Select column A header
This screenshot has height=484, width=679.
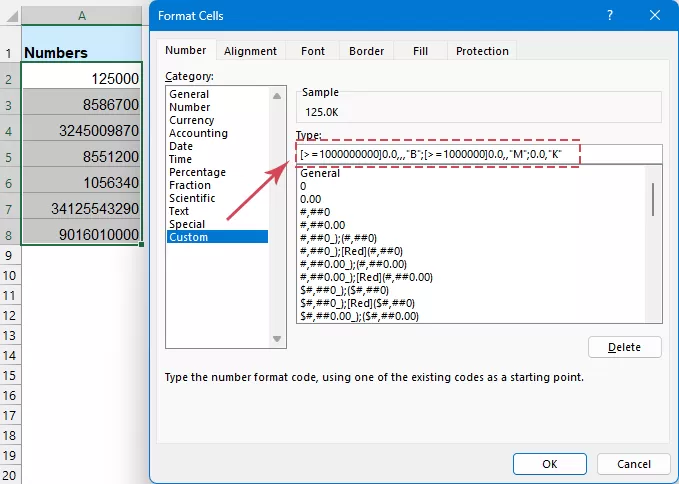click(81, 16)
